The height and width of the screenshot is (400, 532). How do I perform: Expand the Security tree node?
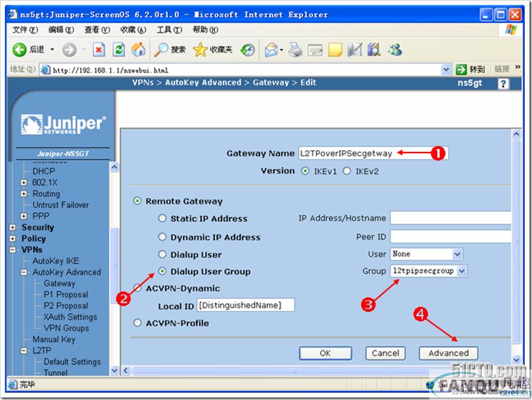[13, 227]
